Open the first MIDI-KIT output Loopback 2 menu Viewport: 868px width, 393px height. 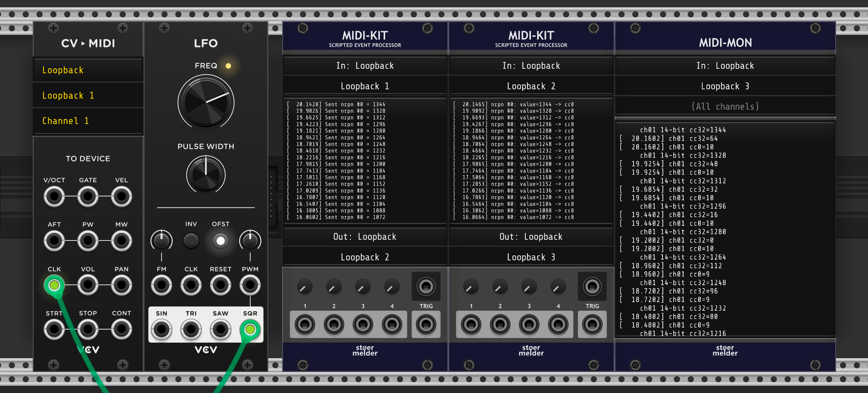point(365,257)
